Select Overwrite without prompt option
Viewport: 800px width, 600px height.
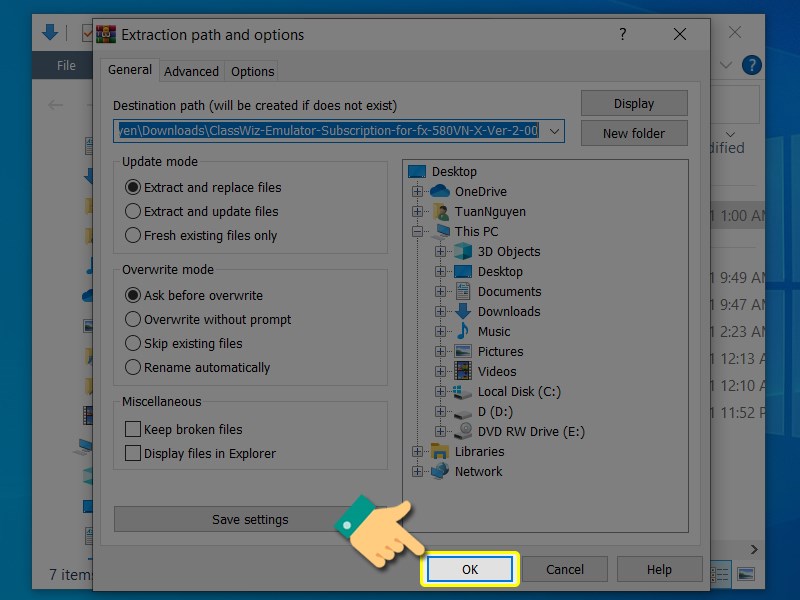click(133, 319)
